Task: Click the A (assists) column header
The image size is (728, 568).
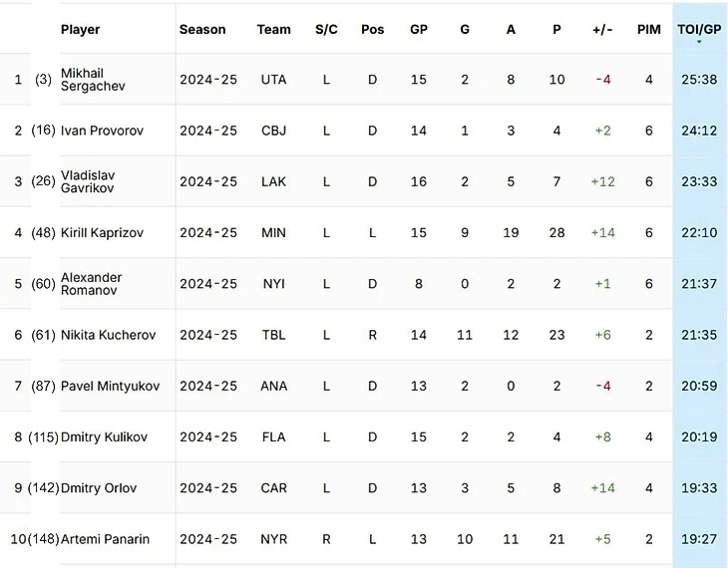Action: (511, 30)
